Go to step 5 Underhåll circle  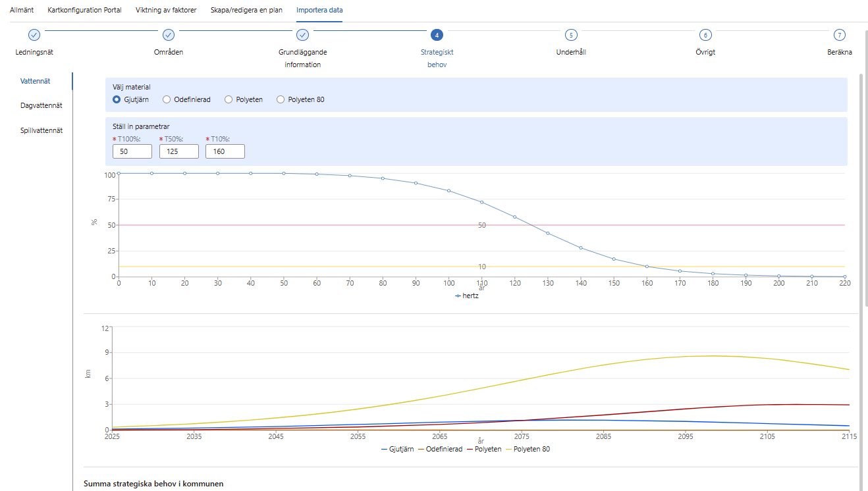[571, 35]
